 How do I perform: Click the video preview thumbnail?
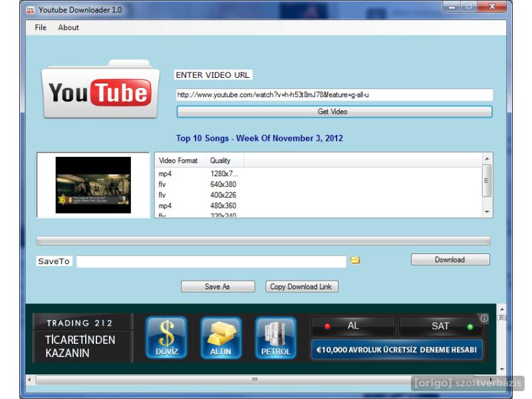point(93,185)
